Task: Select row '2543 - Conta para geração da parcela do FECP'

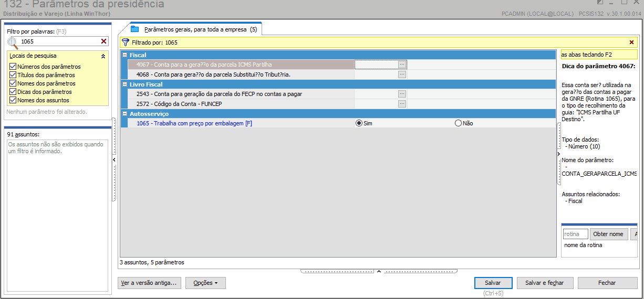Action: point(241,94)
